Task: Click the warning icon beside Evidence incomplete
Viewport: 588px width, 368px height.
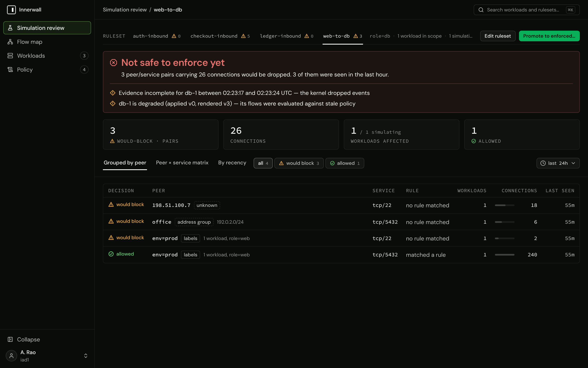Action: (x=112, y=93)
